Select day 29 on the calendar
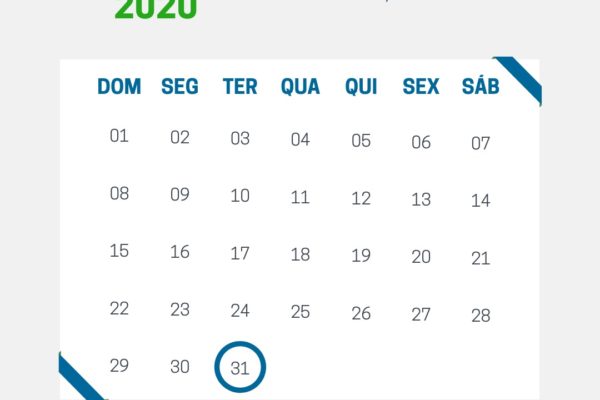Viewport: 600px width, 400px height. click(x=119, y=366)
